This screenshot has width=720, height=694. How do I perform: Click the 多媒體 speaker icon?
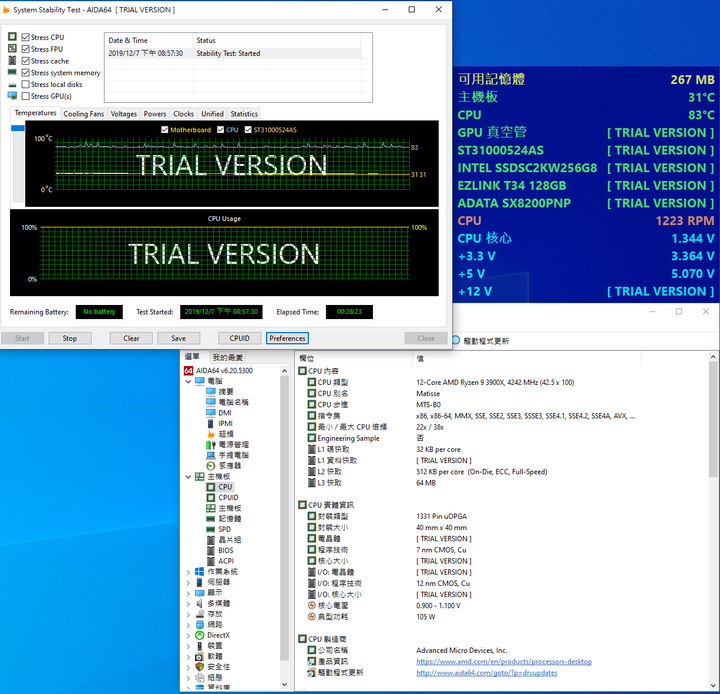(199, 603)
